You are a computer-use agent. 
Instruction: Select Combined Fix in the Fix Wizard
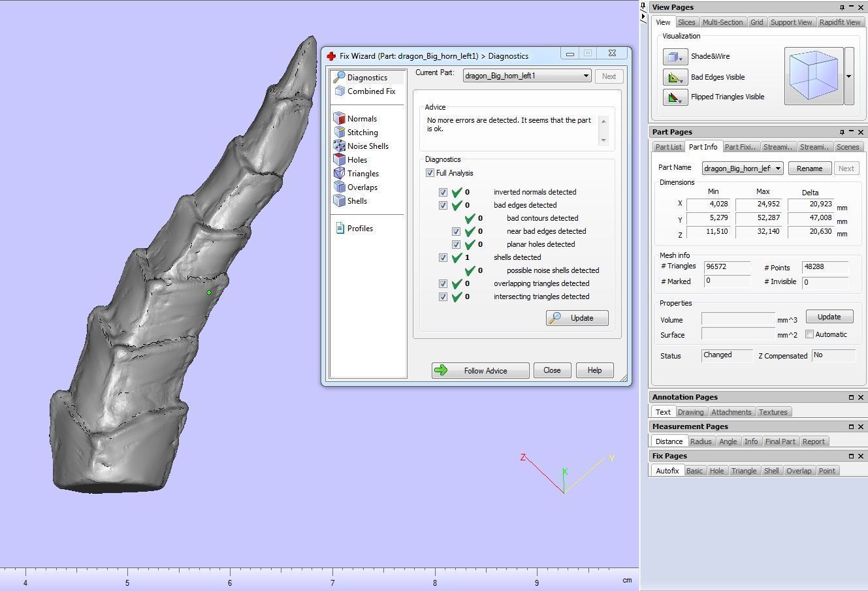(364, 91)
